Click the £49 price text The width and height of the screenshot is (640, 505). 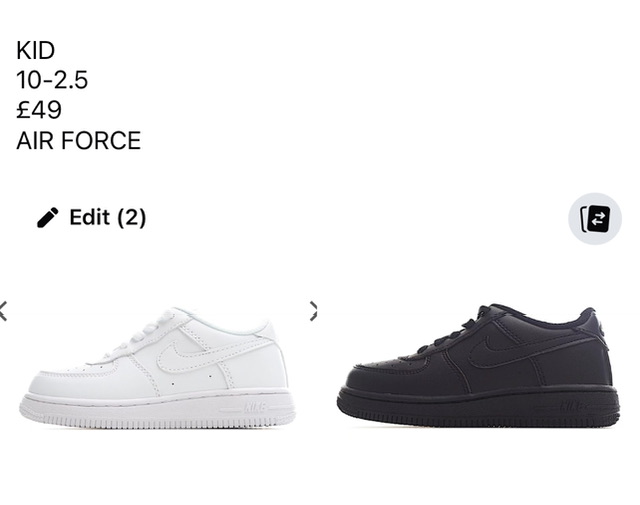click(x=39, y=110)
